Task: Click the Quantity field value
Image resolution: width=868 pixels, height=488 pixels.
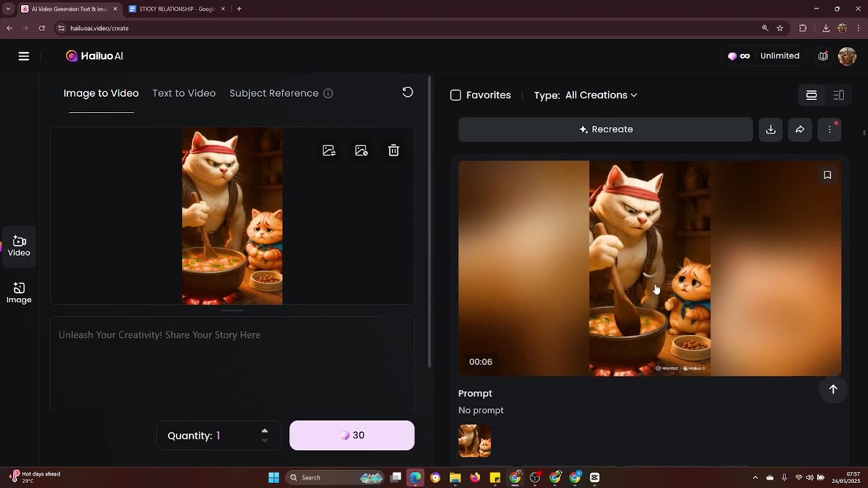Action: [218, 436]
